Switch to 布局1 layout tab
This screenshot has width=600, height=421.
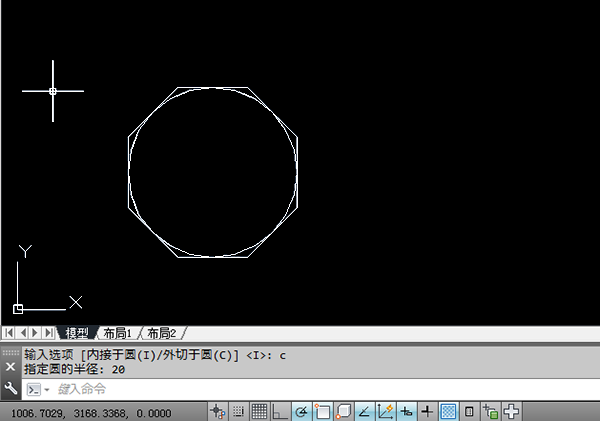click(117, 333)
